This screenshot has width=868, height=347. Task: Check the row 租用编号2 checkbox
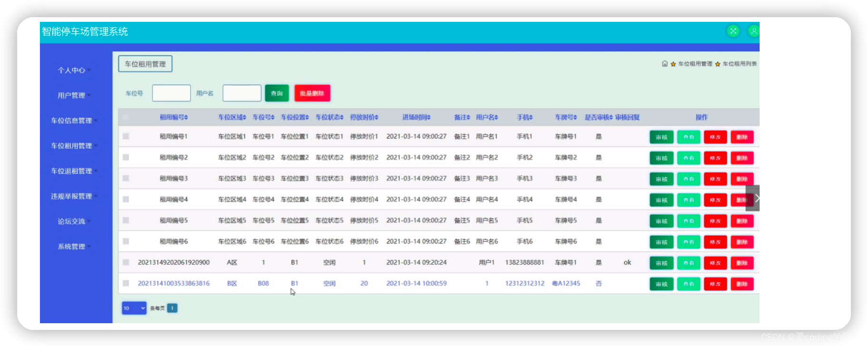coord(126,157)
